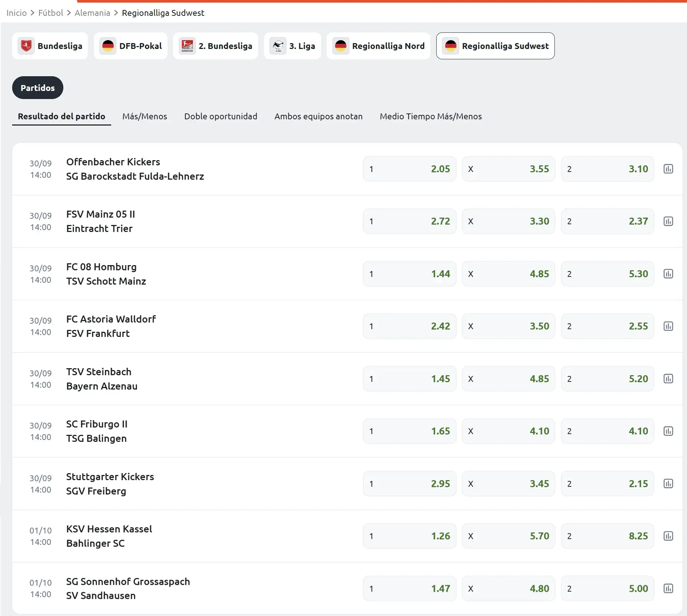Select the Doble oportunidad tab
This screenshot has height=616, width=687.
point(221,116)
